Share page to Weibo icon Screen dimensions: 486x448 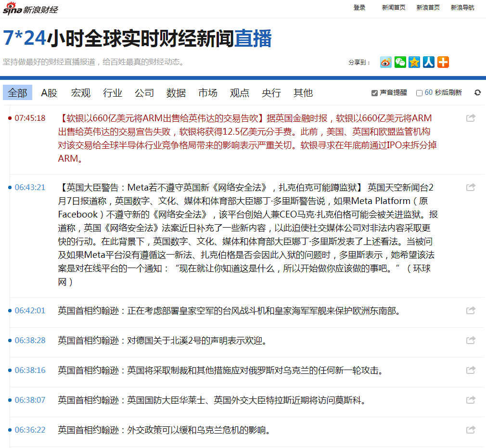[385, 63]
